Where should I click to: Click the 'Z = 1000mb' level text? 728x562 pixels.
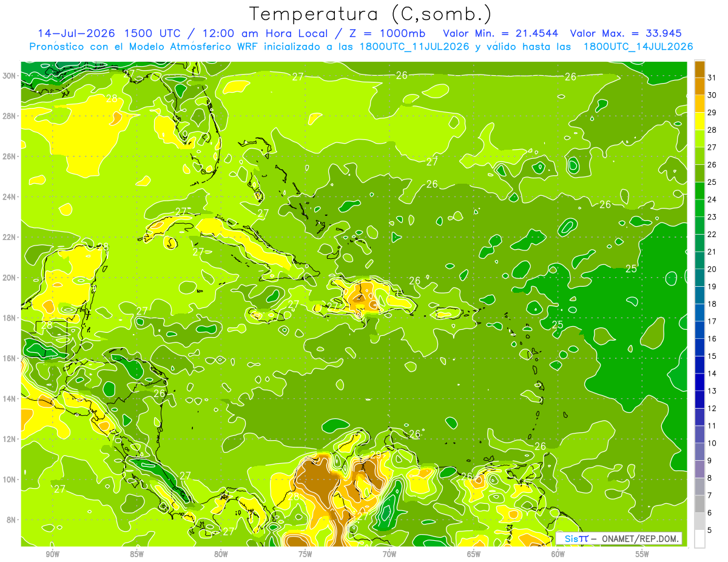coord(384,33)
